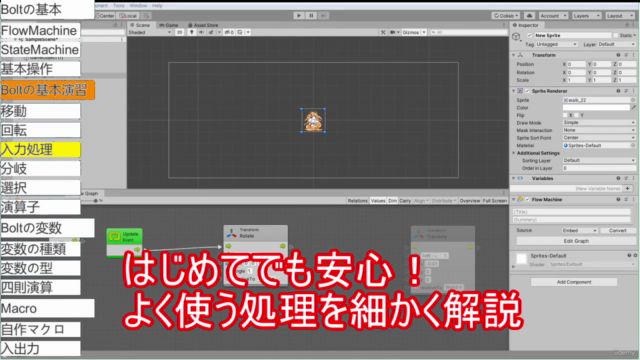The width and height of the screenshot is (640, 360).
Task: Open the Shaded draw mode dropdown
Action: (x=150, y=32)
